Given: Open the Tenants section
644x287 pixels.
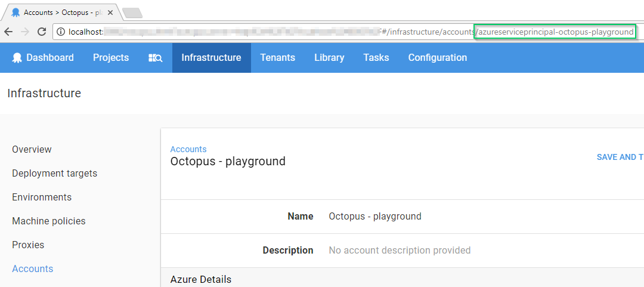Looking at the screenshot, I should click(278, 57).
